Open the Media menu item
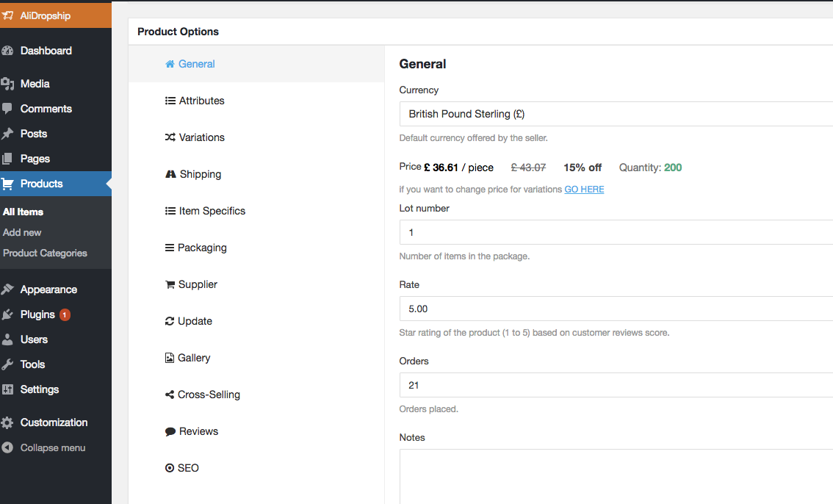This screenshot has width=833, height=504. click(56, 83)
